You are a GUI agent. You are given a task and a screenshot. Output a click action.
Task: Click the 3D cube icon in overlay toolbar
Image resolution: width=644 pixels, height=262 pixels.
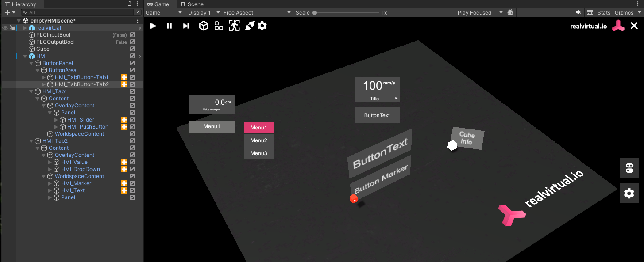pyautogui.click(x=203, y=26)
